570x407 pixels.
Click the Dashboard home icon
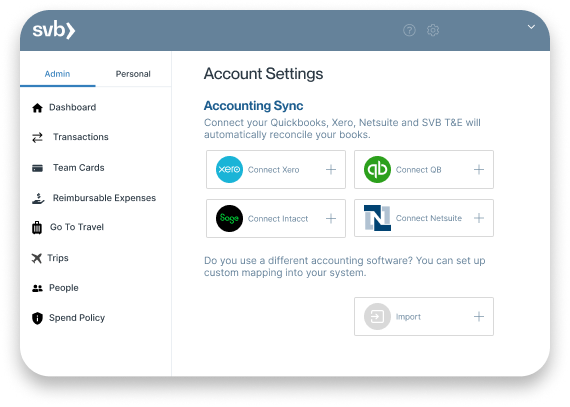click(37, 108)
